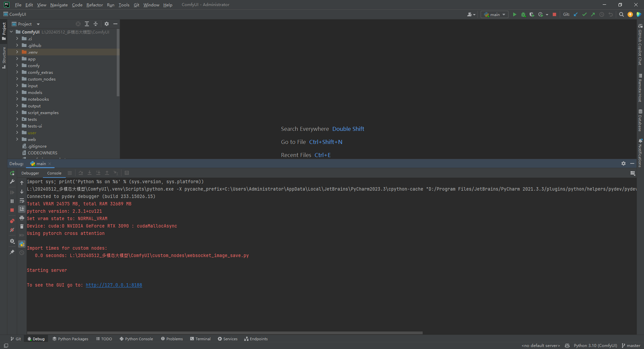Viewport: 644px width, 349px height.
Task: Open Notifications side panel
Action: (x=640, y=153)
